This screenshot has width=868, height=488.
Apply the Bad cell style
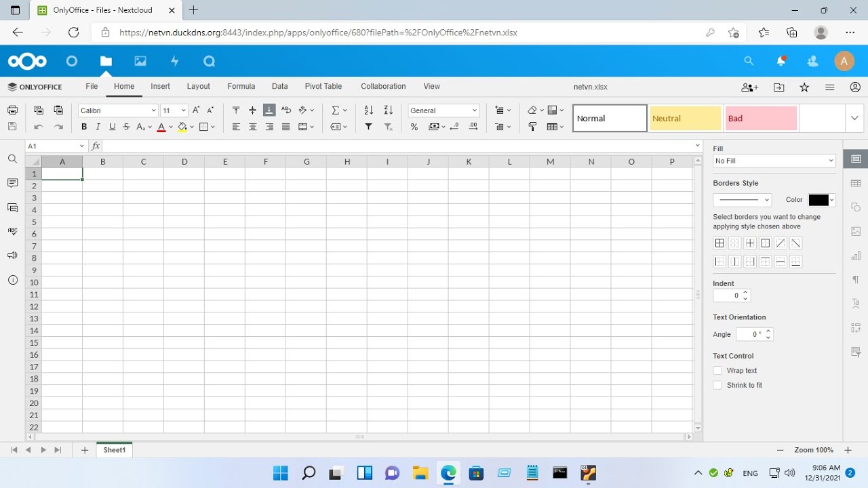[761, 118]
